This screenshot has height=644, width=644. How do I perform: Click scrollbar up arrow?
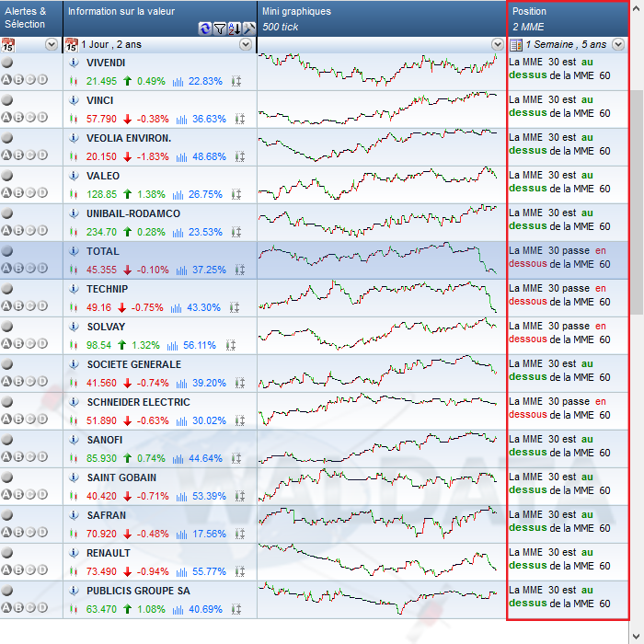coord(637,8)
